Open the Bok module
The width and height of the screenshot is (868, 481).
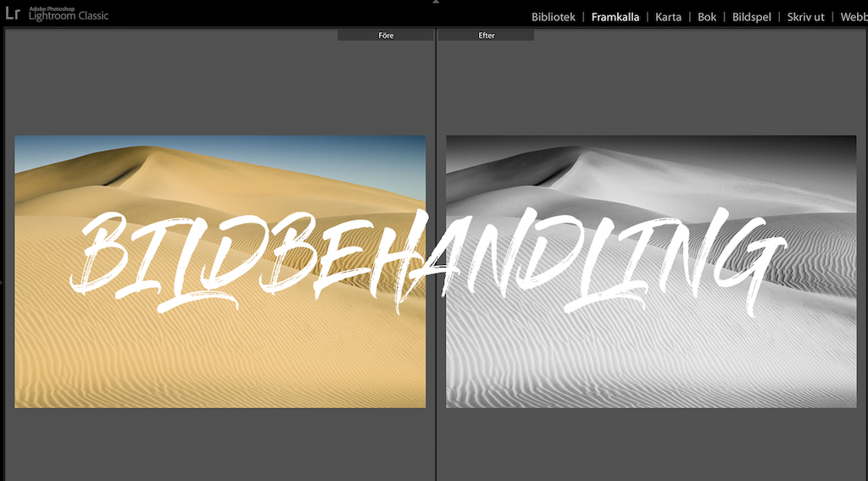(707, 17)
